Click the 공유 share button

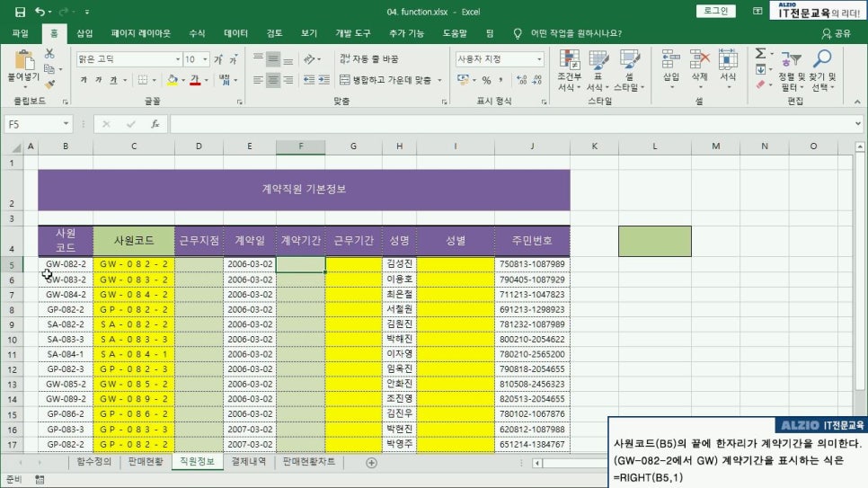pos(837,34)
